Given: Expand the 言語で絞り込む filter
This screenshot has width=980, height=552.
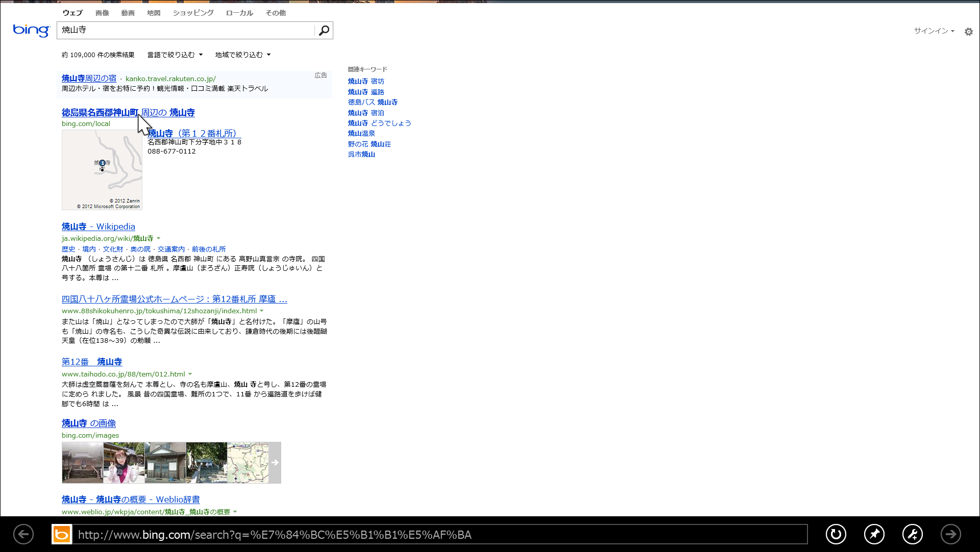Looking at the screenshot, I should click(175, 55).
